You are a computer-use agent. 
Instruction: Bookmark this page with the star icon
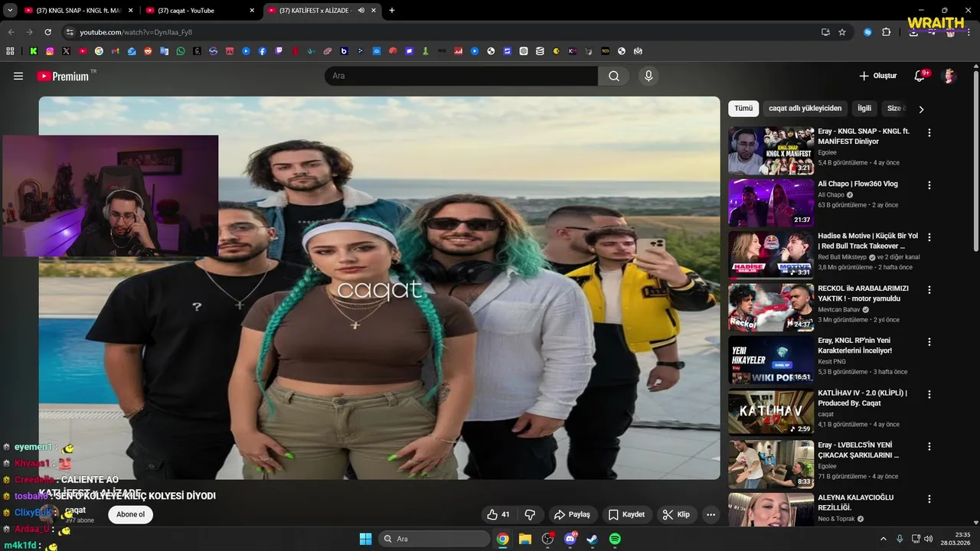[842, 32]
